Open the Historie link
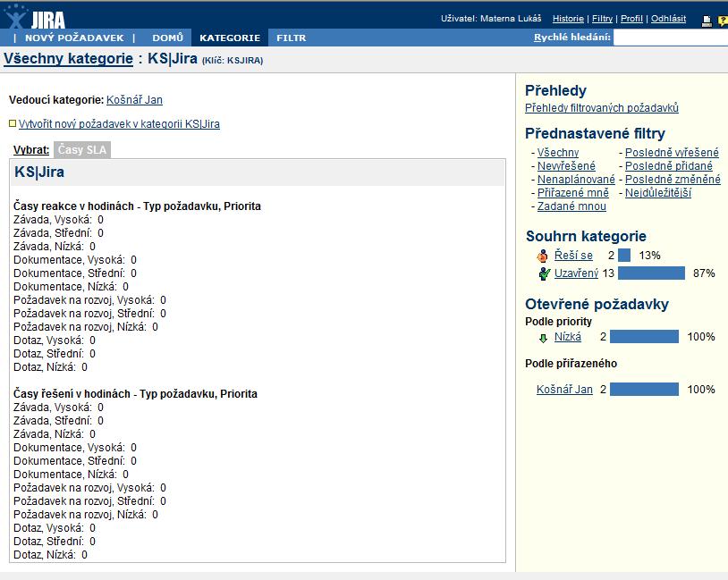Viewport: 728px width, 580px height. pyautogui.click(x=568, y=19)
